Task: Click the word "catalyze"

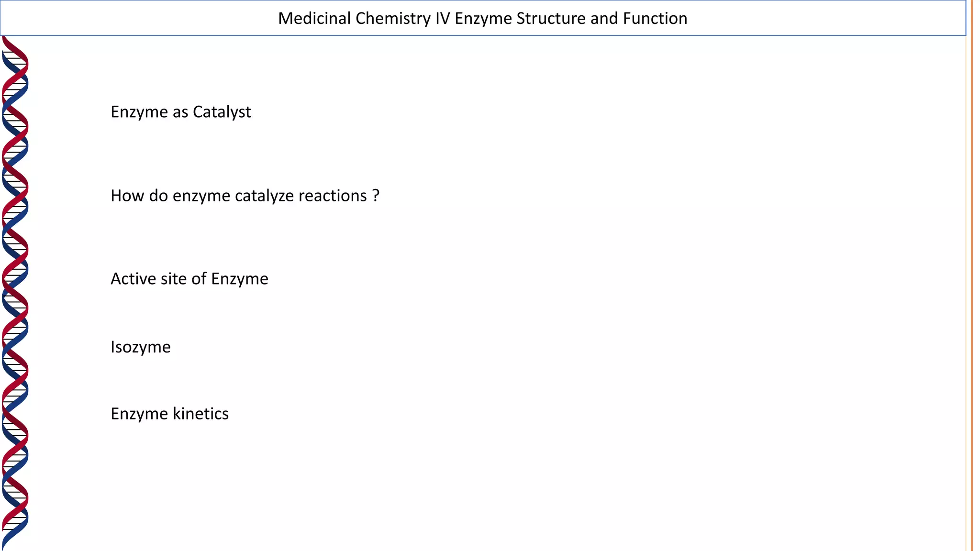Action: pos(264,196)
